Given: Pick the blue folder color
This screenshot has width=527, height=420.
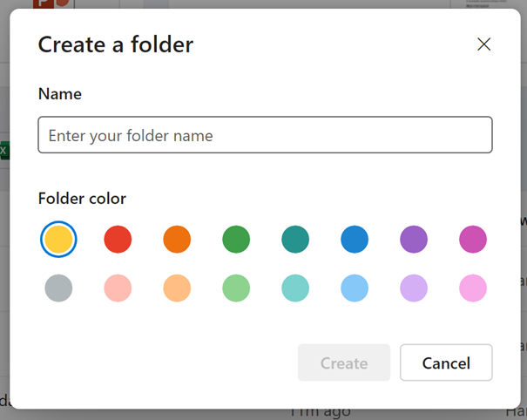Looking at the screenshot, I should pyautogui.click(x=355, y=239).
